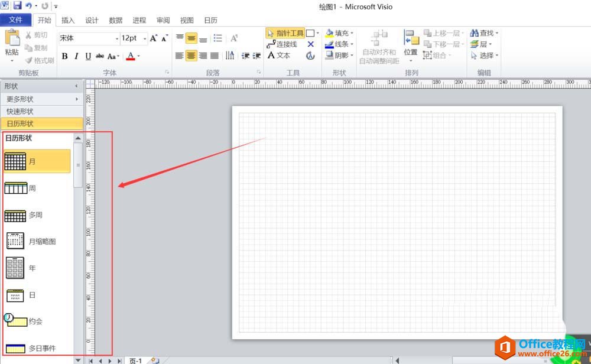Open the Select (选择) menu
Screen dimensions: 591x364
[x=485, y=56]
